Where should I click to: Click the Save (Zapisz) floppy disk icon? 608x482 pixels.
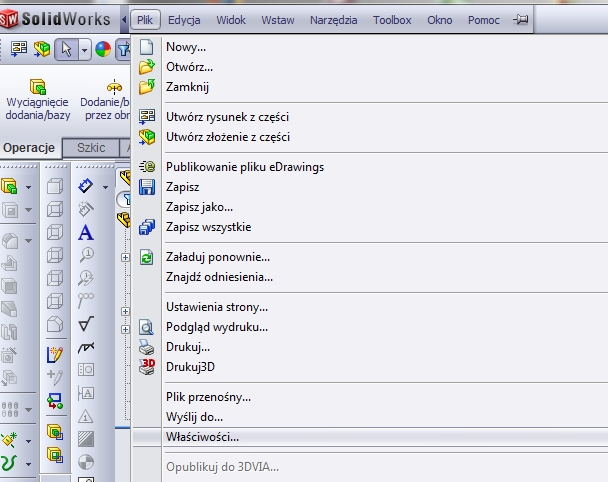click(x=147, y=187)
